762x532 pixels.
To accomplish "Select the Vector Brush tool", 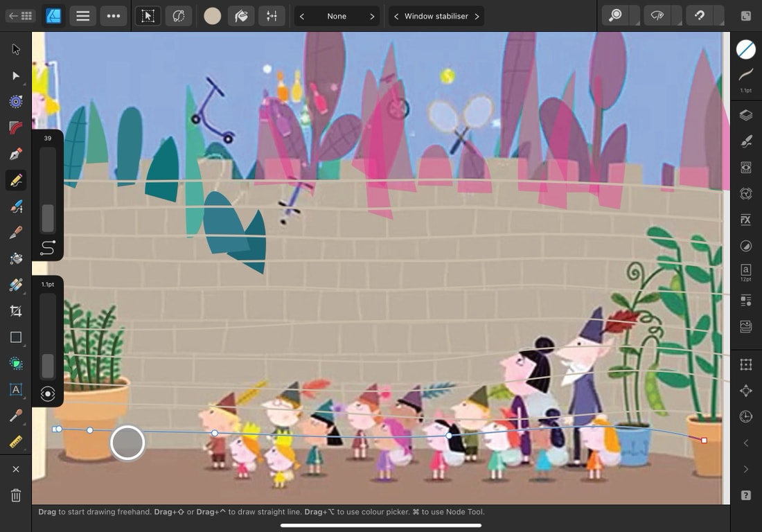I will pos(15,206).
